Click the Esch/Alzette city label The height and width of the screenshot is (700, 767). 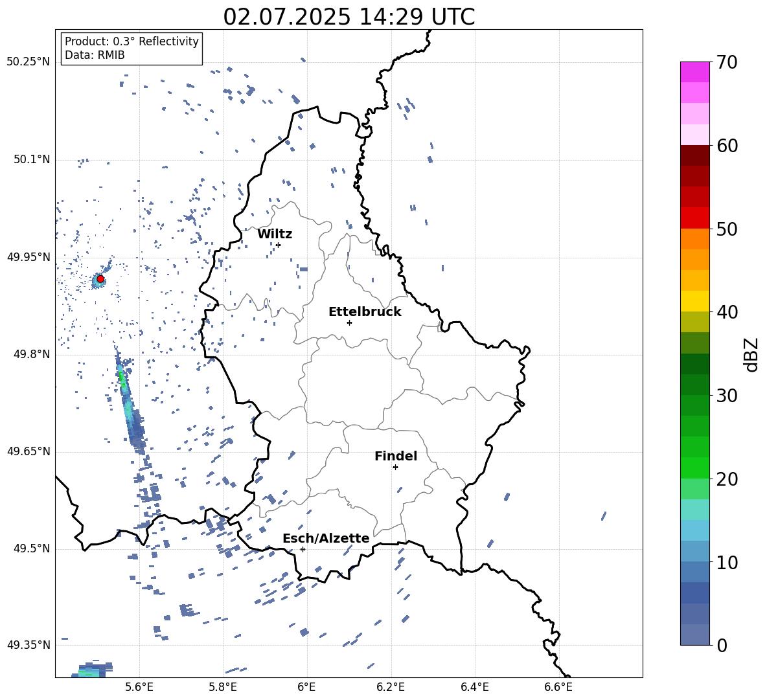(x=326, y=538)
